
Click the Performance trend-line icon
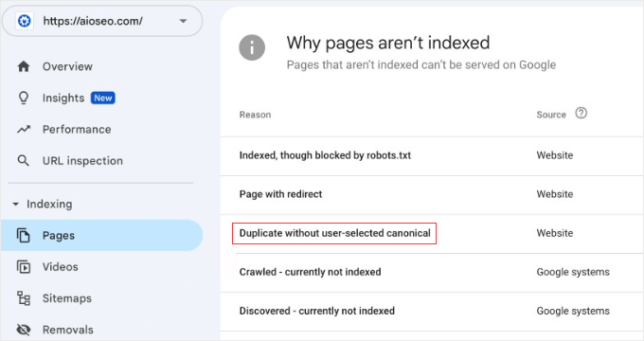coord(24,130)
